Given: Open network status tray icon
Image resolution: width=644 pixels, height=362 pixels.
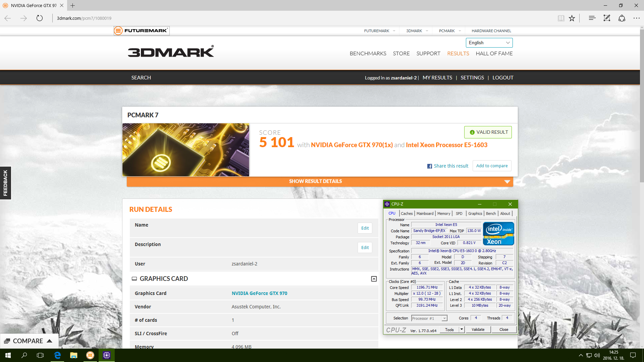Looking at the screenshot, I should click(589, 355).
